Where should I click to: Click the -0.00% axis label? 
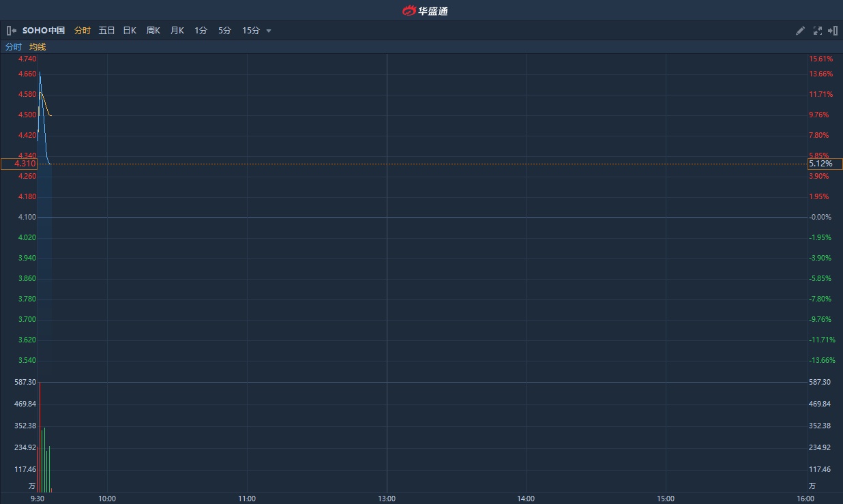[820, 217]
